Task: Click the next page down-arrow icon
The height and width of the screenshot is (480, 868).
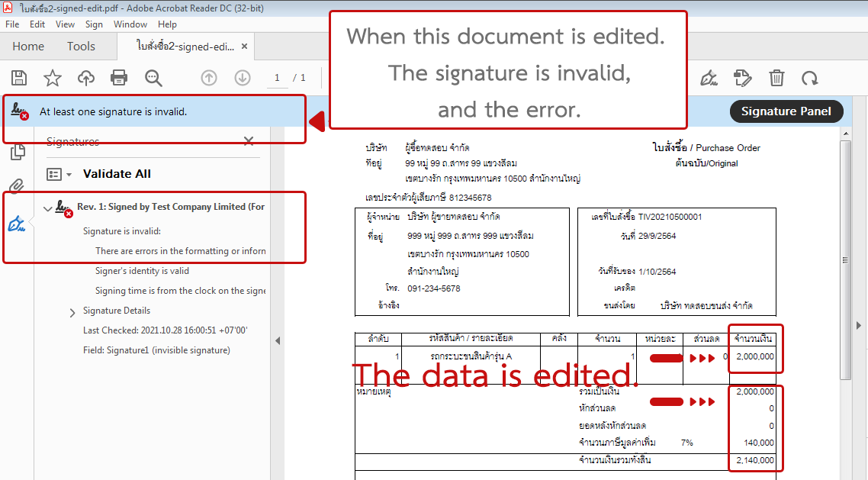Action: click(x=243, y=77)
